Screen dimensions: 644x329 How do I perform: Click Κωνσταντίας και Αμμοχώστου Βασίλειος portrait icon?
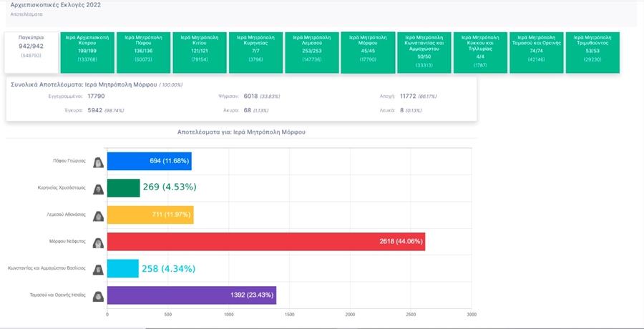coord(98,270)
